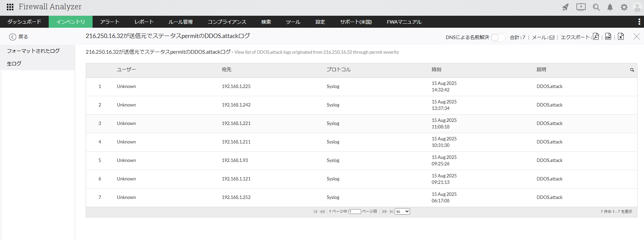This screenshot has height=240, width=644.
Task: Toggle DNSによる名前解決 switch
Action: click(498, 37)
